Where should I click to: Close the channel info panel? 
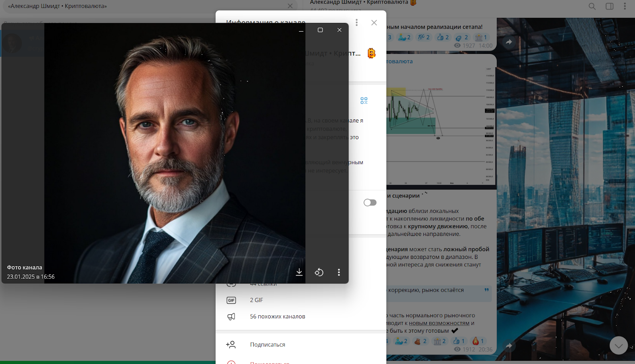click(x=374, y=23)
